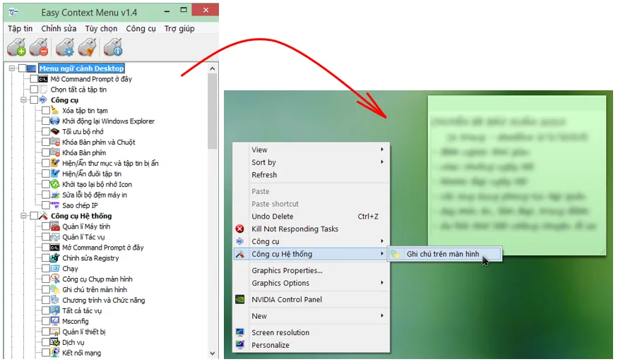Viewport: 618px width, 364px height.
Task: Click the scroll up arrow of tree list
Action: click(213, 68)
